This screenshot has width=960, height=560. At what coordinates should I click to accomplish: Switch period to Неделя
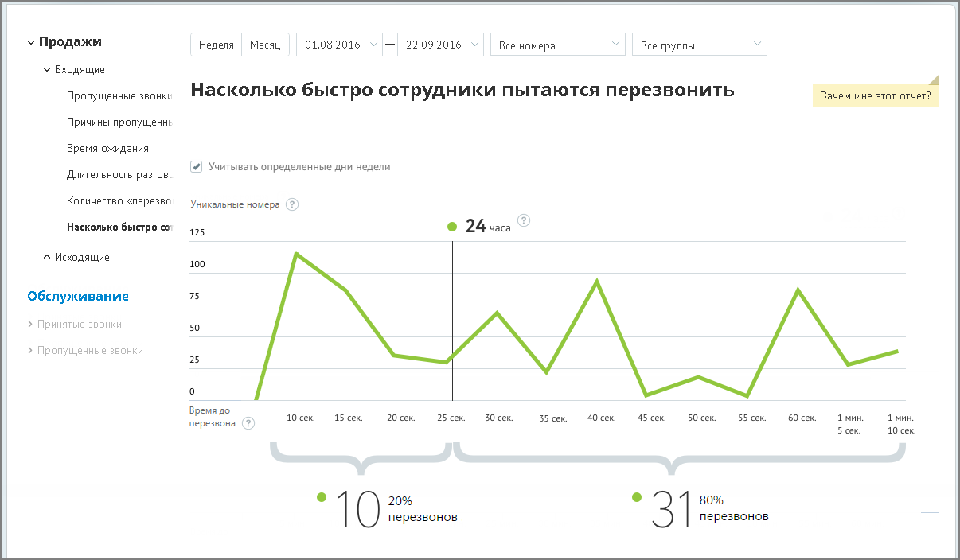(x=216, y=45)
